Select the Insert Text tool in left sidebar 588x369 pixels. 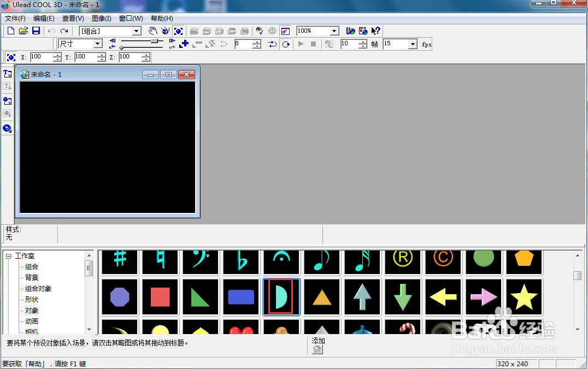(x=7, y=74)
